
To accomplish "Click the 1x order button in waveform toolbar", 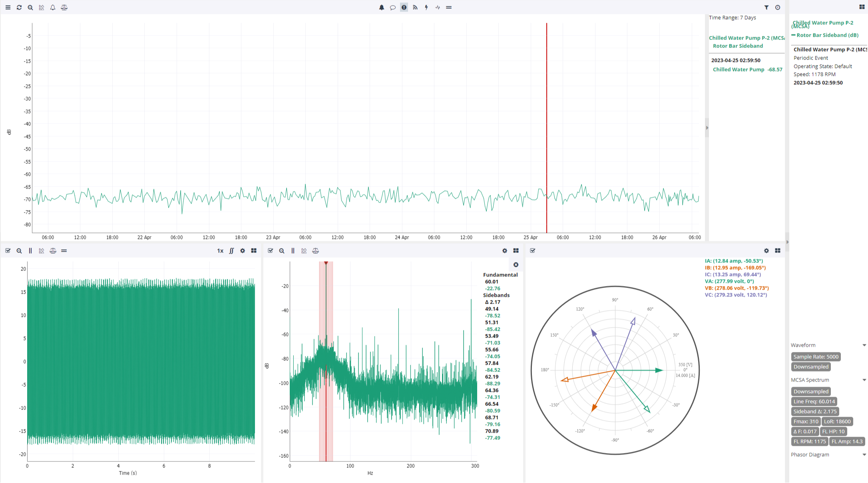I will tap(220, 251).
